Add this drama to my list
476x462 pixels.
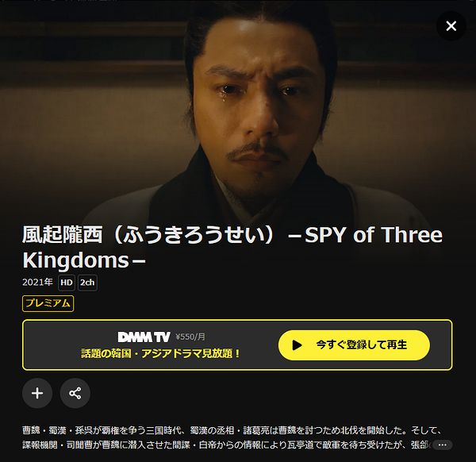(37, 393)
